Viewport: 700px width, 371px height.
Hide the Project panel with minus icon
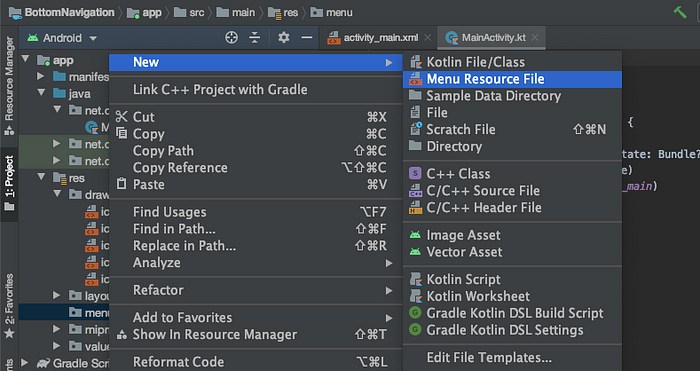coord(307,38)
